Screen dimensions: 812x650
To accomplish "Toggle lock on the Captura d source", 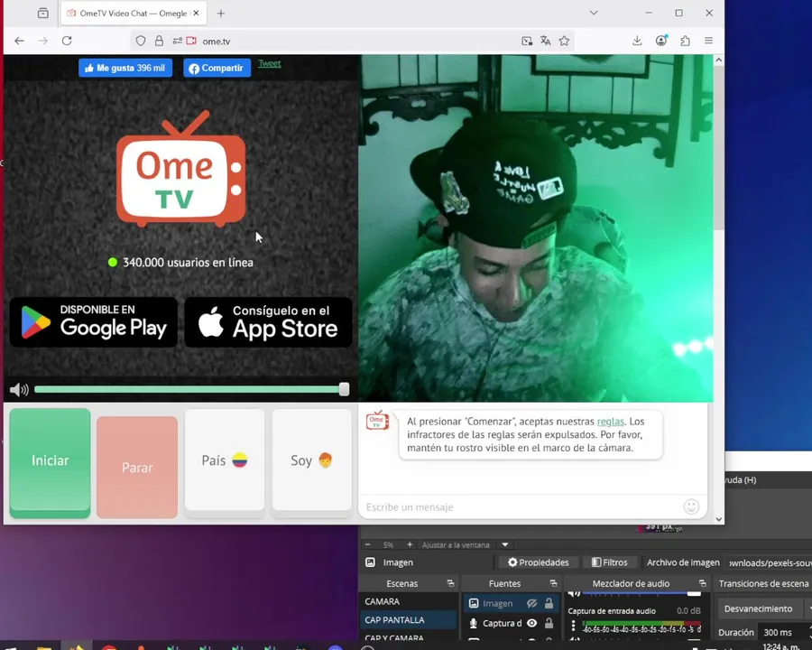I will coord(549,623).
